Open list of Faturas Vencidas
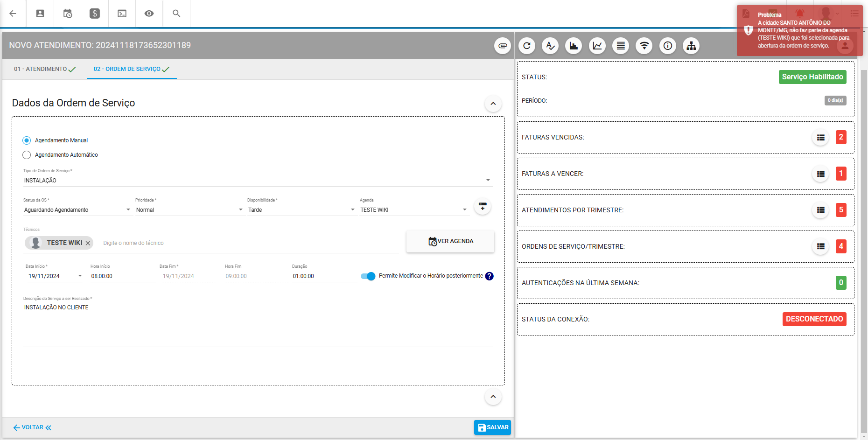 pos(820,138)
